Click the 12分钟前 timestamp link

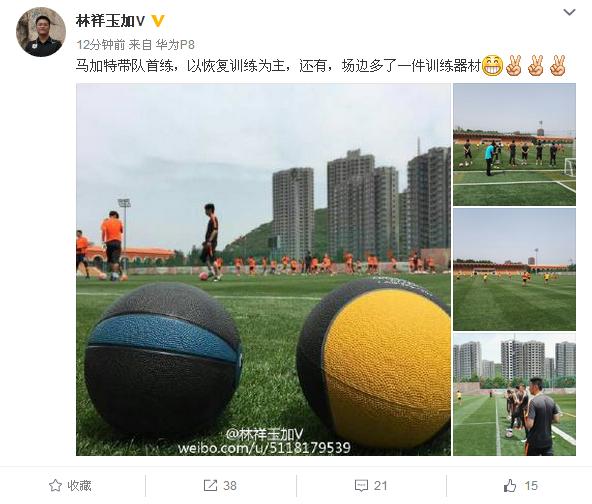[100, 45]
